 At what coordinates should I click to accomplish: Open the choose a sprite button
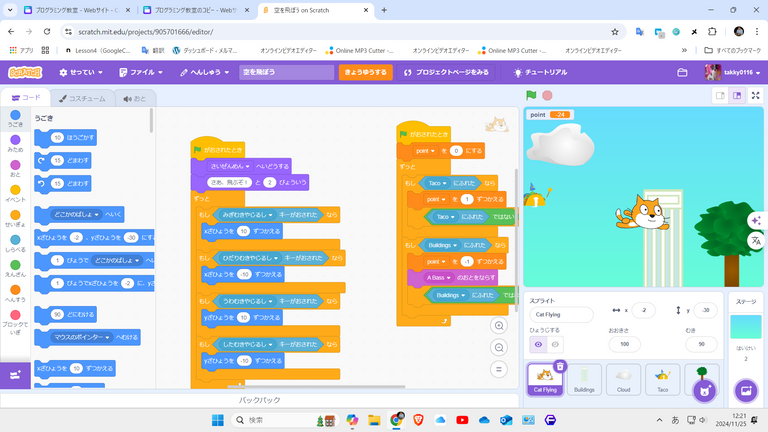pos(704,390)
